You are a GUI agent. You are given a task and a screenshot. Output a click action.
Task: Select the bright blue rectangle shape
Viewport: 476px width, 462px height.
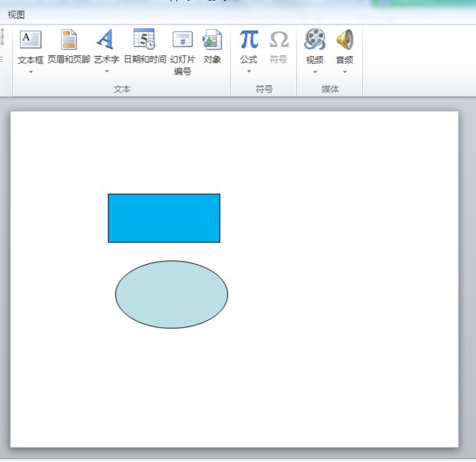pyautogui.click(x=164, y=218)
